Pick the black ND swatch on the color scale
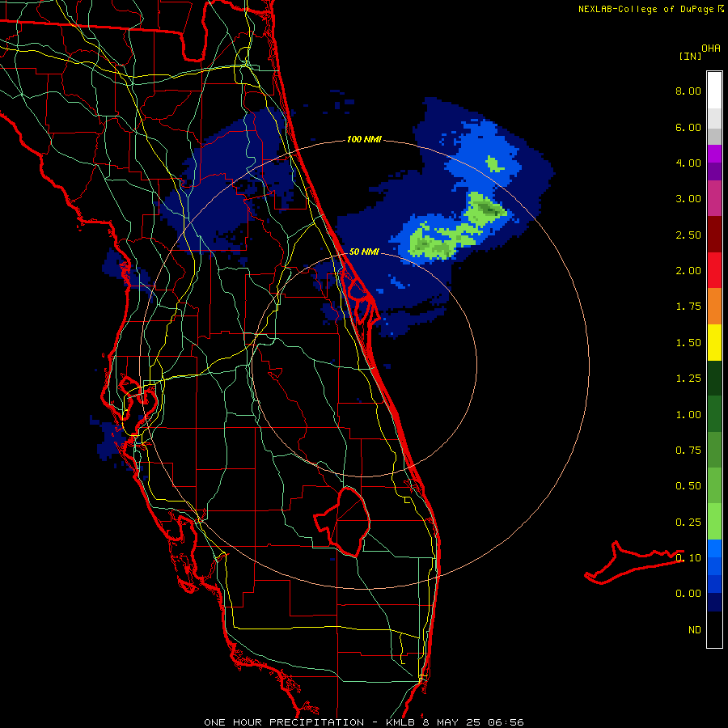This screenshot has width=728, height=728. pos(714,629)
